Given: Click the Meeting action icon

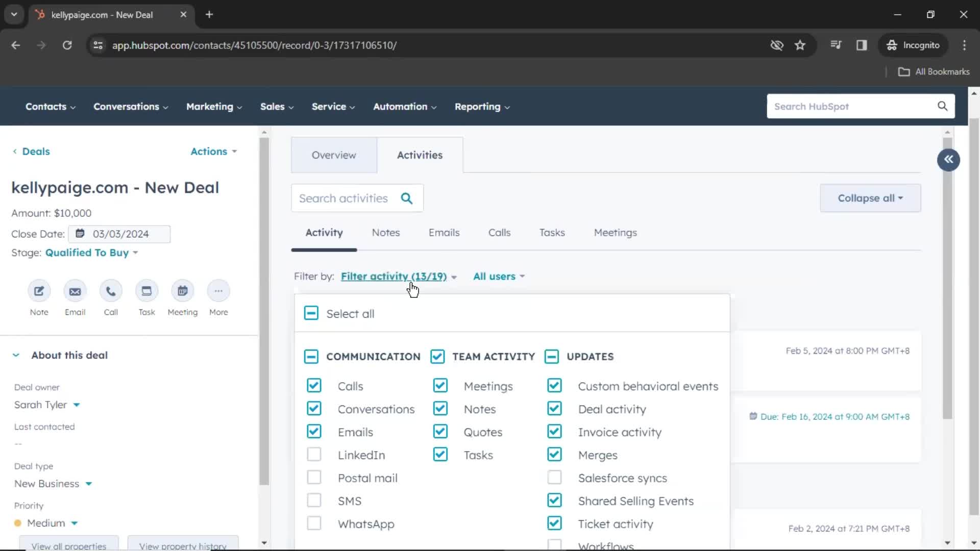Looking at the screenshot, I should pyautogui.click(x=183, y=291).
